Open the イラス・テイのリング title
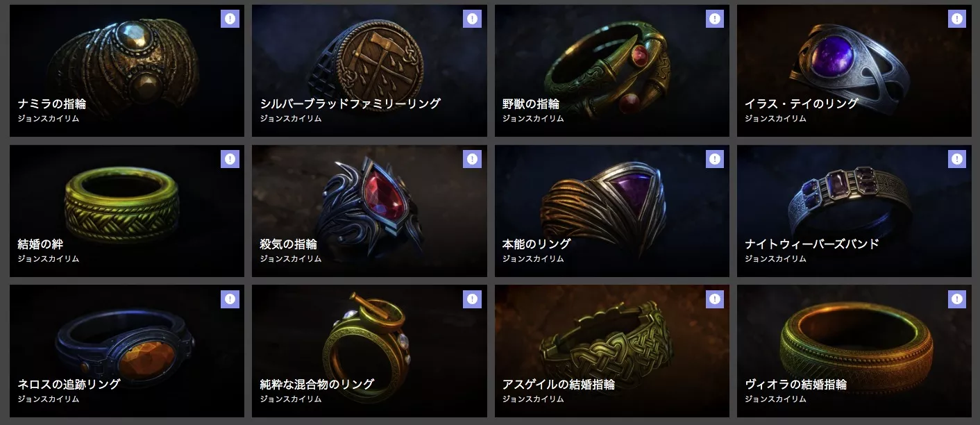 (x=802, y=103)
